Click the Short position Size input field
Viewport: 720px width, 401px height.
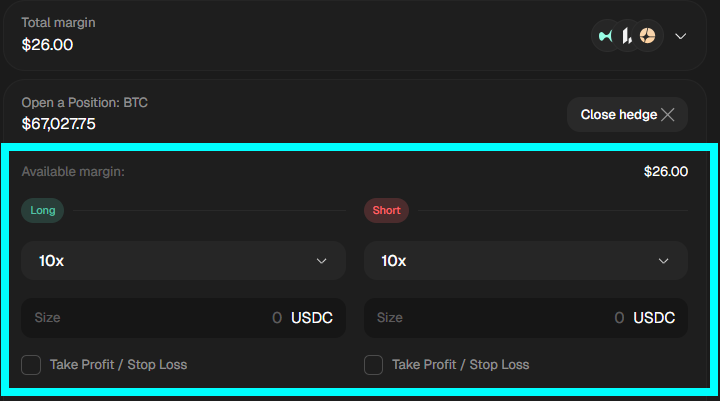click(x=492, y=318)
